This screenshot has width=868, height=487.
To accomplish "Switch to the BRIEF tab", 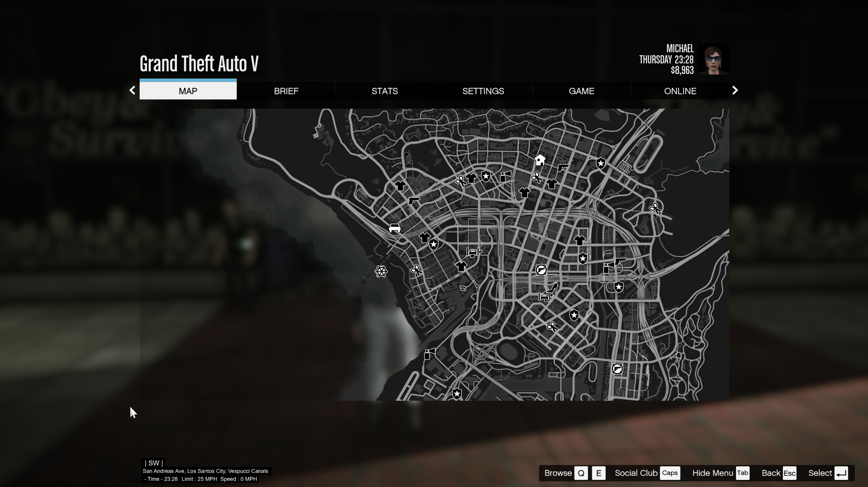I will tap(286, 91).
